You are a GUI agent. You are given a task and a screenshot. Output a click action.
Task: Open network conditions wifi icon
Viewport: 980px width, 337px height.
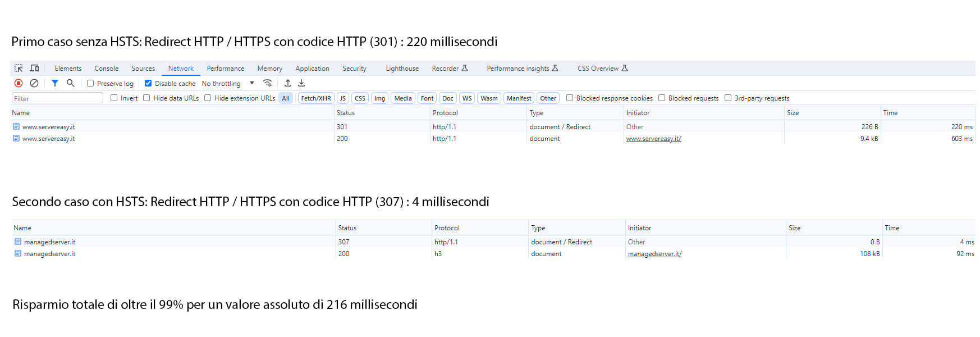[x=268, y=83]
